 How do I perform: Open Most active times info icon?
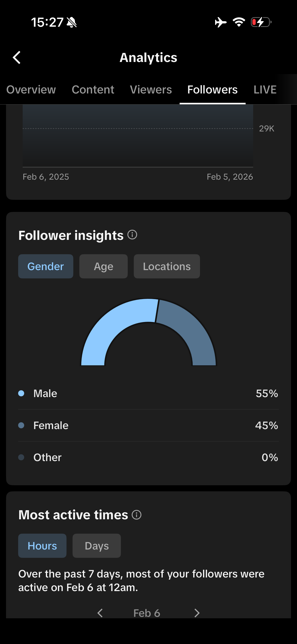(137, 515)
